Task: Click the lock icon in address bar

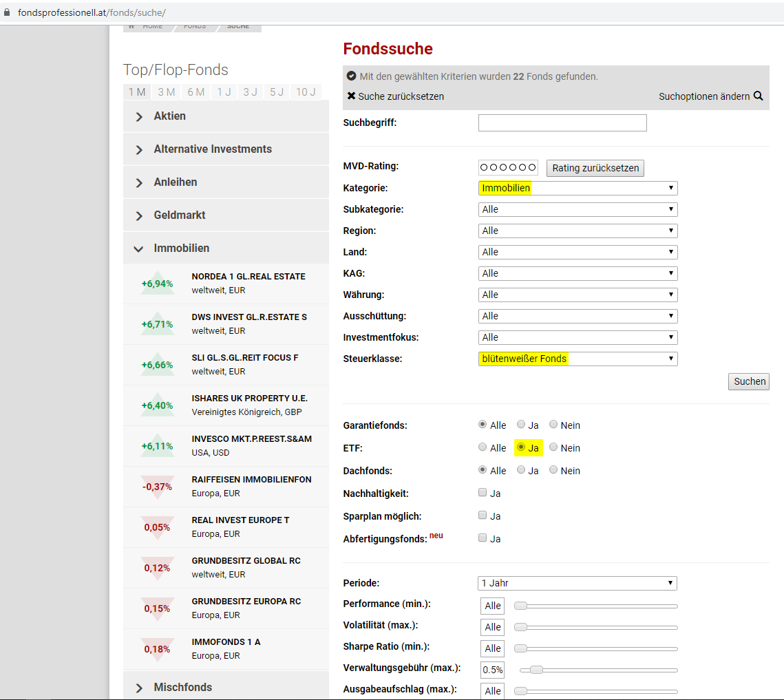Action: point(8,12)
